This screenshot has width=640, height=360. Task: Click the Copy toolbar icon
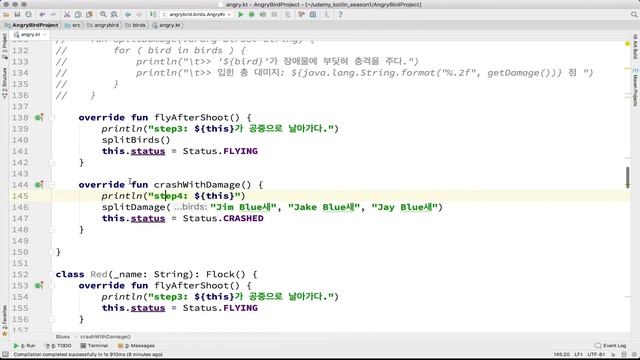click(78, 14)
